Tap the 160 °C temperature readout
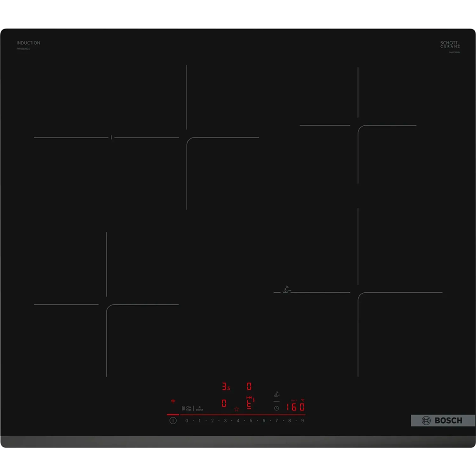The height and width of the screenshot is (476, 476). coord(295,407)
